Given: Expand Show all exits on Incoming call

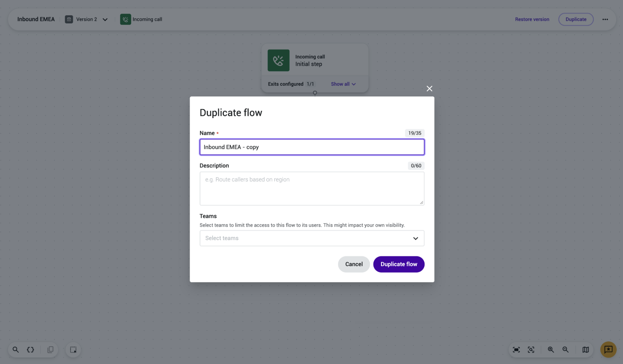Looking at the screenshot, I should pos(343,84).
